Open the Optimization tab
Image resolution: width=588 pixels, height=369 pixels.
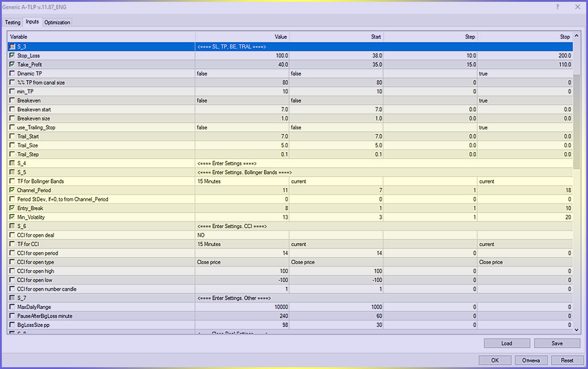57,22
